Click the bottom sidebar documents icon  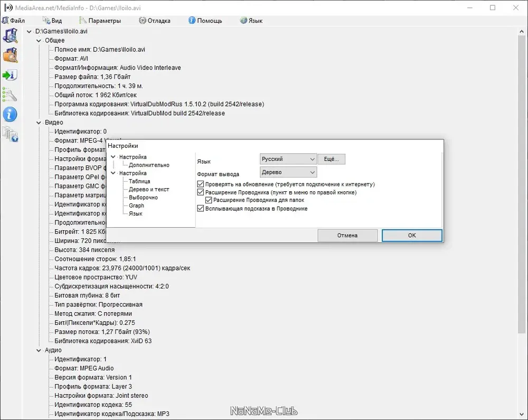coord(11,134)
